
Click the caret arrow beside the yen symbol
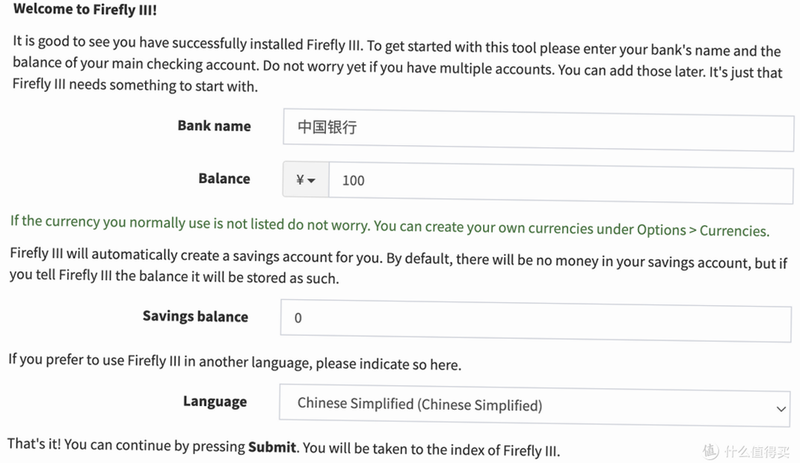point(312,181)
